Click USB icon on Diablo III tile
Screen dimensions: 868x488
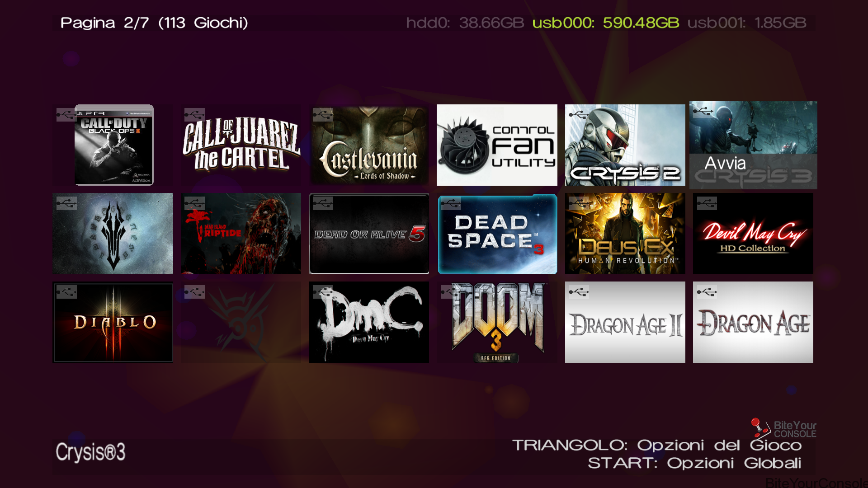pos(66,292)
